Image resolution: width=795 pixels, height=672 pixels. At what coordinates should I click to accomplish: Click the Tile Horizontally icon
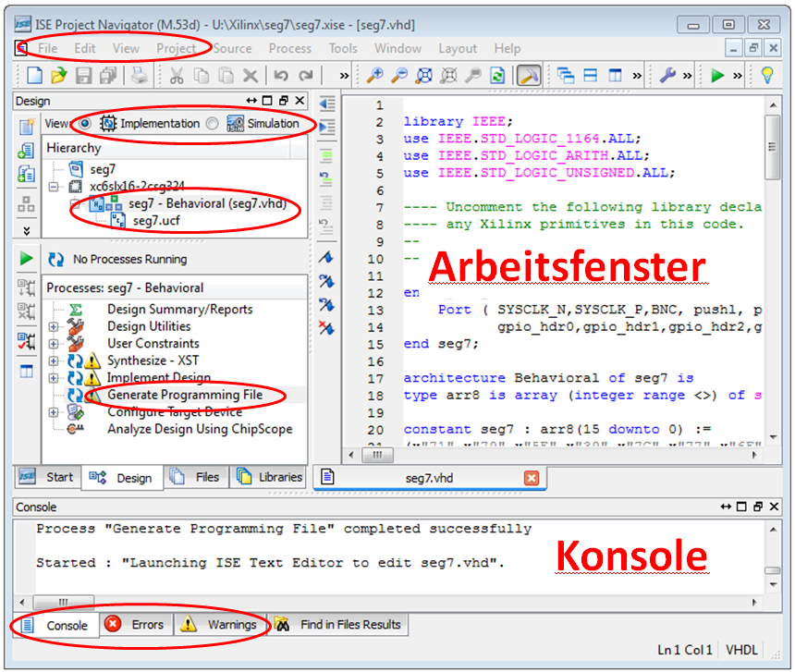[x=590, y=76]
